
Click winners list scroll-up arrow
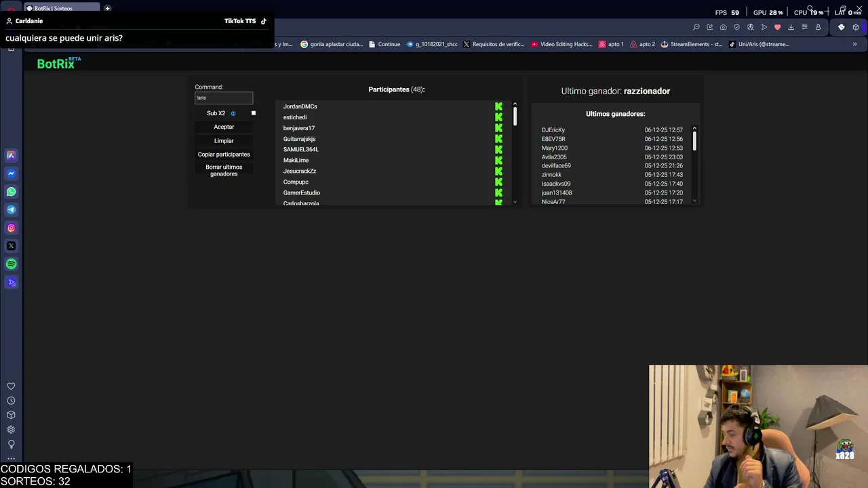694,127
